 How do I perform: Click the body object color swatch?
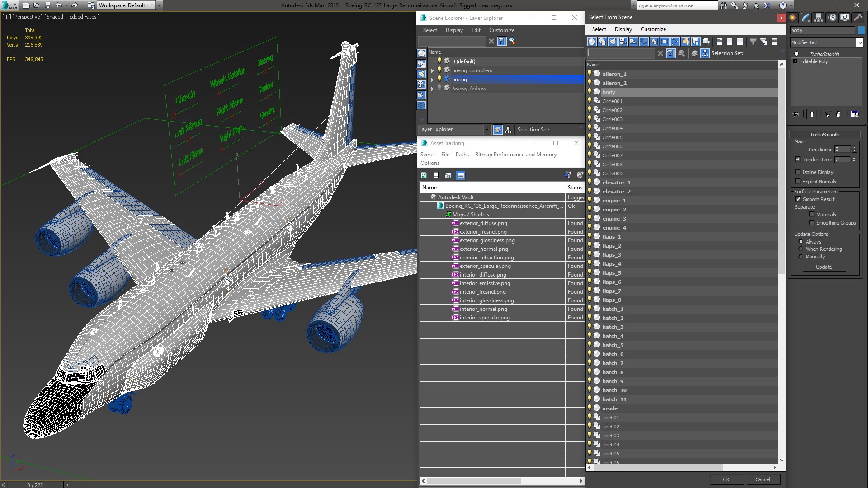coord(861,30)
